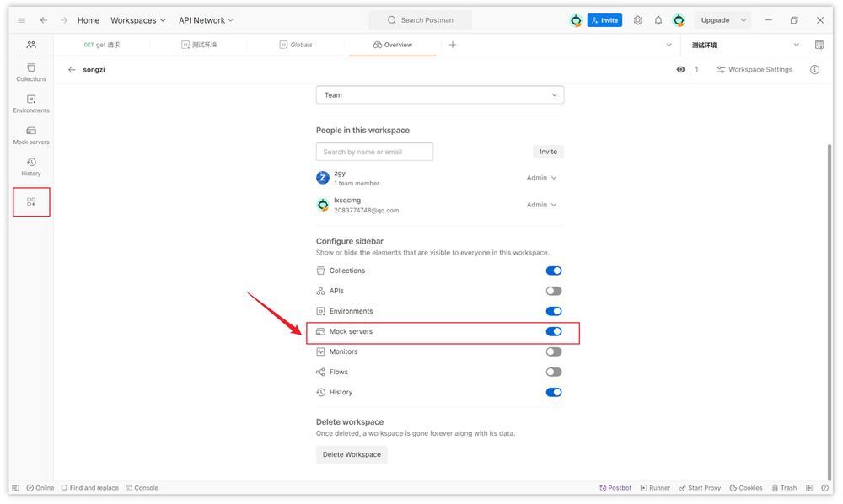Go forward with the top navigation arrow
This screenshot has width=843, height=504.
click(x=64, y=20)
